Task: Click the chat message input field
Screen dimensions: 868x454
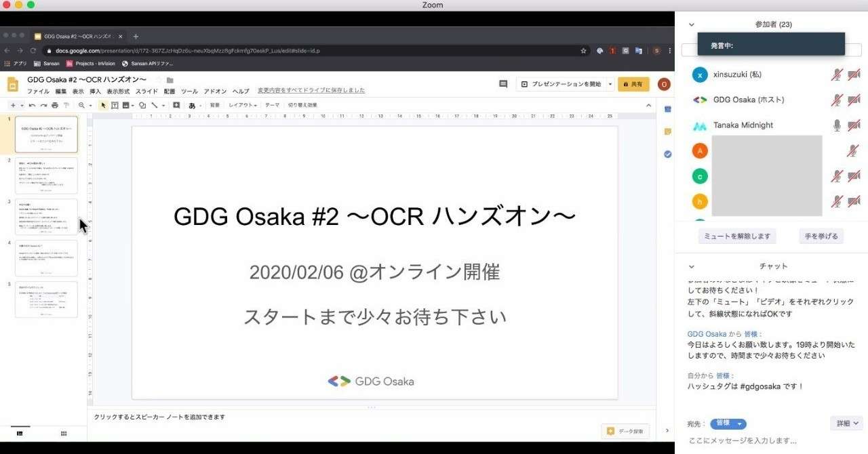Action: (x=772, y=440)
